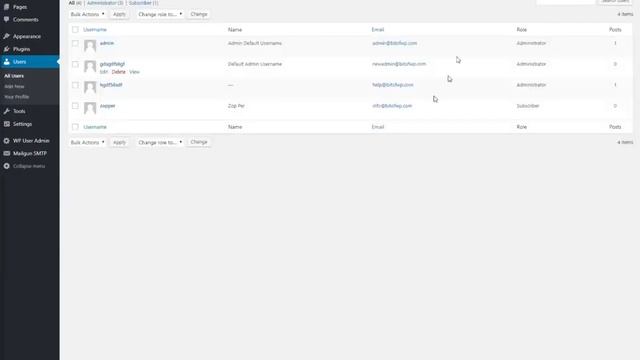Open the bottom Change role to dropdown
This screenshot has width=640, height=360.
[x=160, y=142]
